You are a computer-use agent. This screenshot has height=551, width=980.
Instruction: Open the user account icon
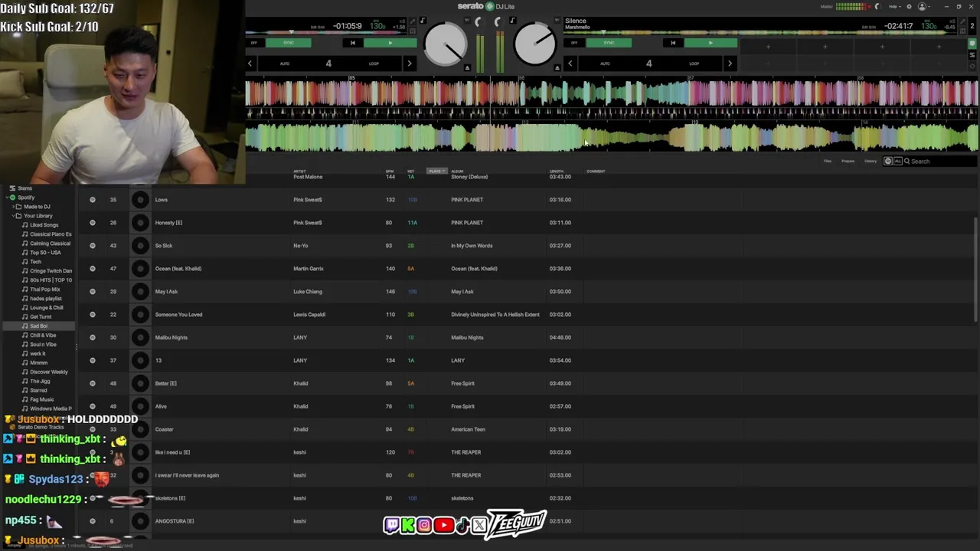(923, 6)
